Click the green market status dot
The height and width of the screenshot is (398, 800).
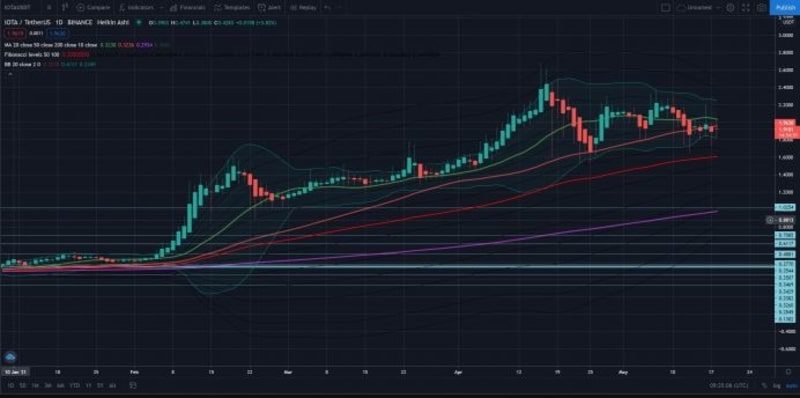pyautogui.click(x=139, y=22)
